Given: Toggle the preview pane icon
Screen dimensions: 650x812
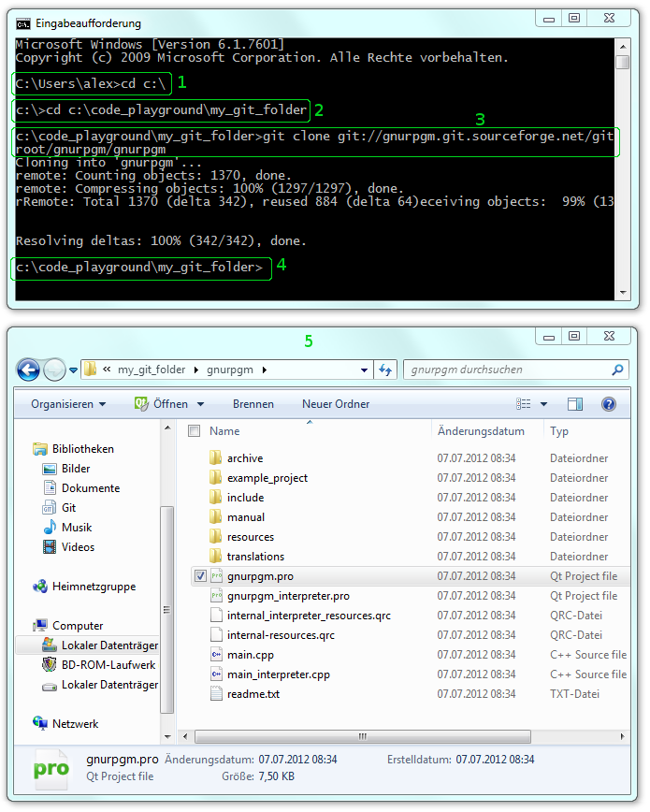Looking at the screenshot, I should pos(575,404).
